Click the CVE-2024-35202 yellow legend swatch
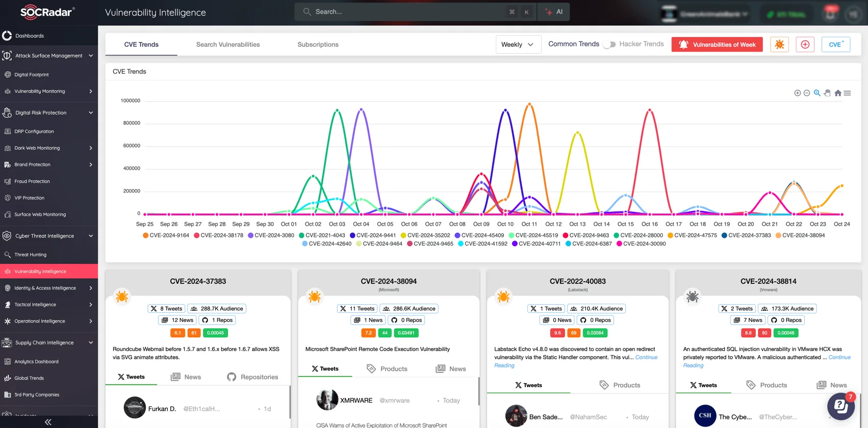Screen dimensions: 868x428 pos(403,235)
